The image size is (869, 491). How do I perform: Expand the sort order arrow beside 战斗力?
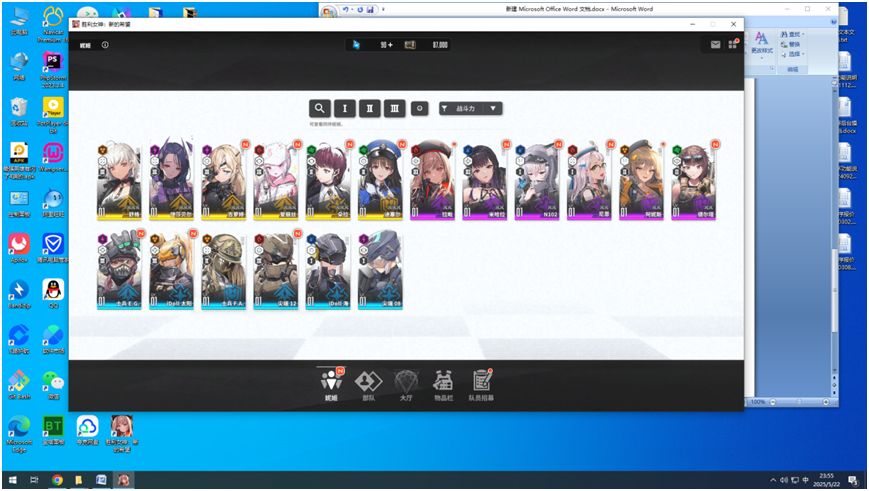[x=493, y=109]
